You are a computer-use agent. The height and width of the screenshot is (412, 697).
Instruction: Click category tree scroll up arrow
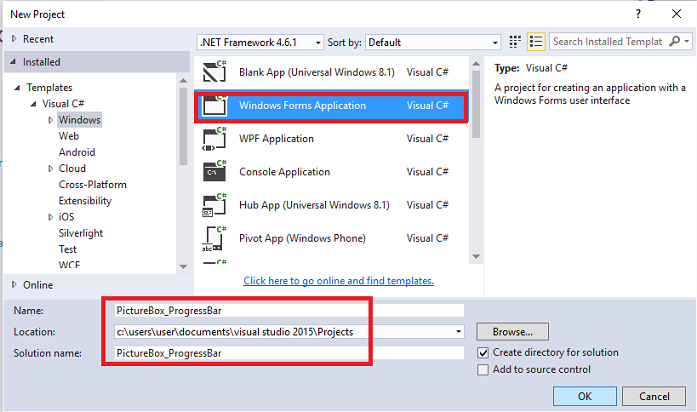point(183,80)
